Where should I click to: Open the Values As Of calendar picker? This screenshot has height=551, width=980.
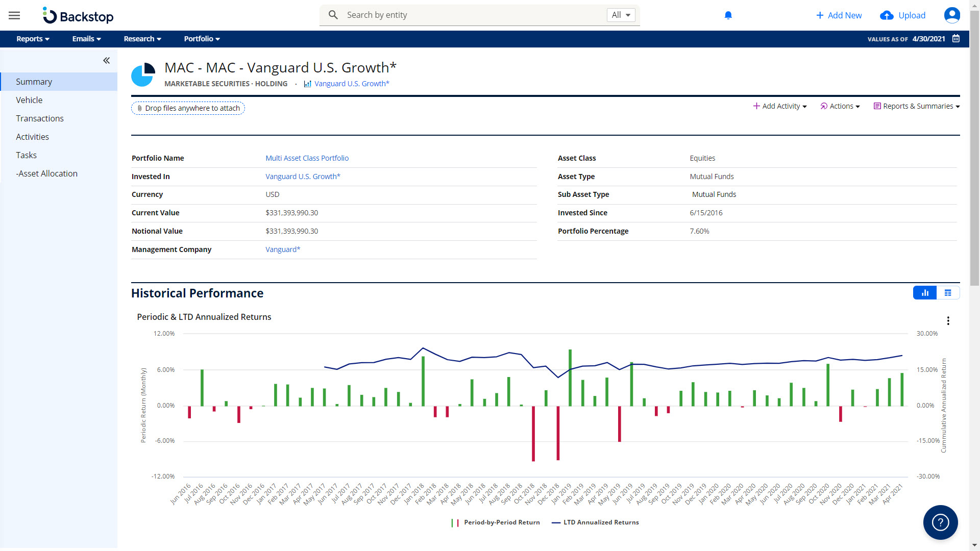pyautogui.click(x=955, y=39)
